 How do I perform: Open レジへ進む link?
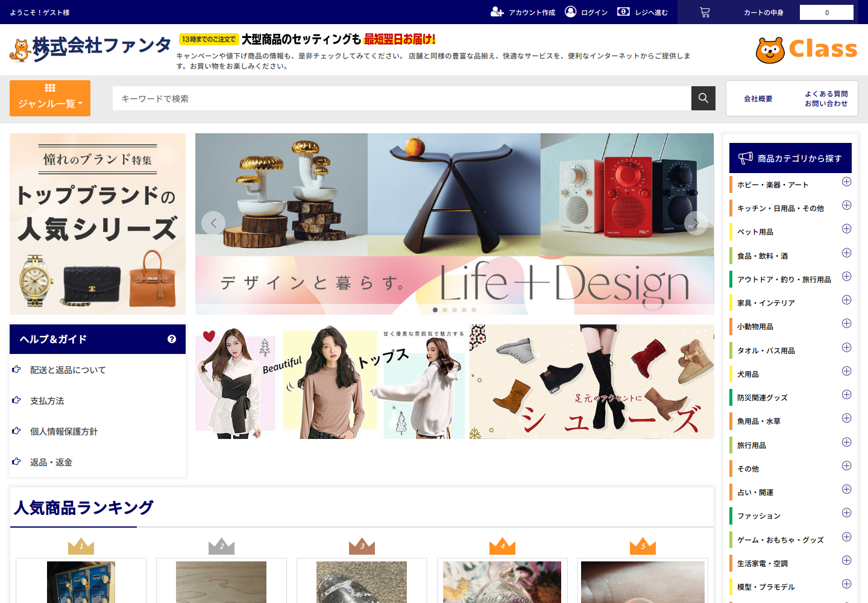(x=651, y=13)
